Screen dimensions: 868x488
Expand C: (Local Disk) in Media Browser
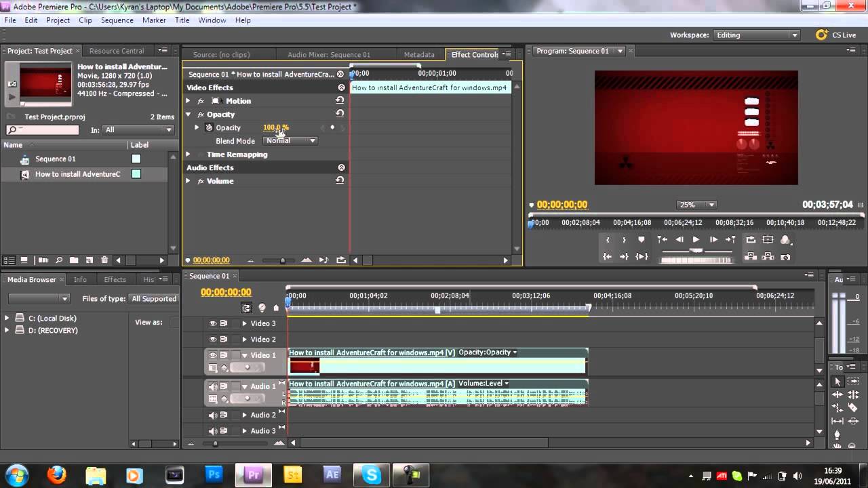point(7,318)
